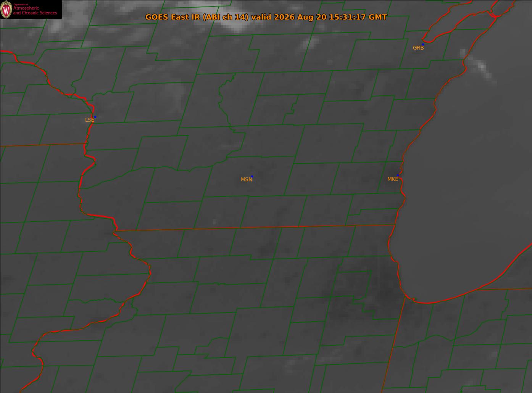Click the blue station dot at MSN
This screenshot has height=393, width=532.
[252, 176]
